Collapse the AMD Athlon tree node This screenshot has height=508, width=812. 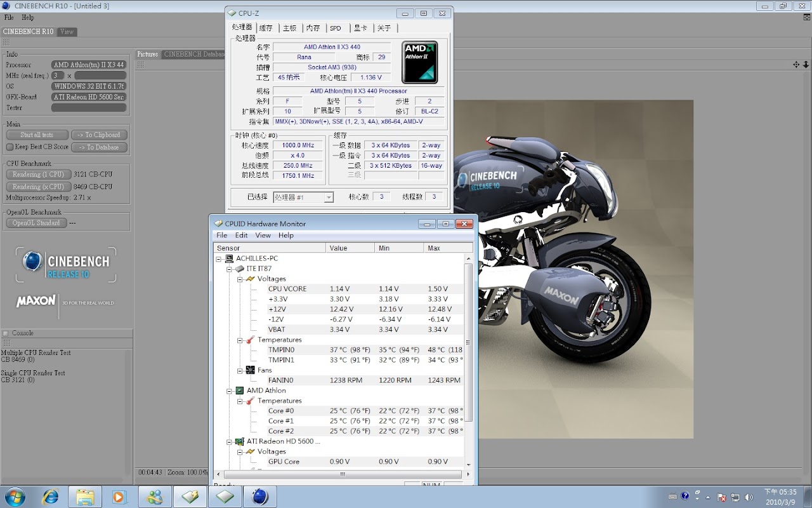point(230,391)
